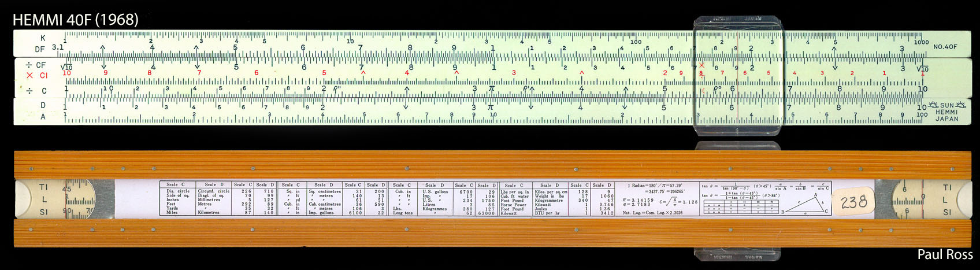The width and height of the screenshot is (980, 270).
Task: Click the ABC triangle diagram
Action: pyautogui.click(x=805, y=204)
